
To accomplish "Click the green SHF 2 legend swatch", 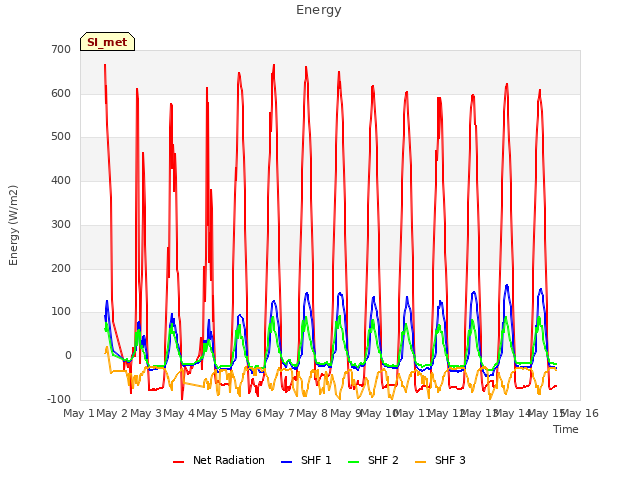I will pyautogui.click(x=353, y=462).
